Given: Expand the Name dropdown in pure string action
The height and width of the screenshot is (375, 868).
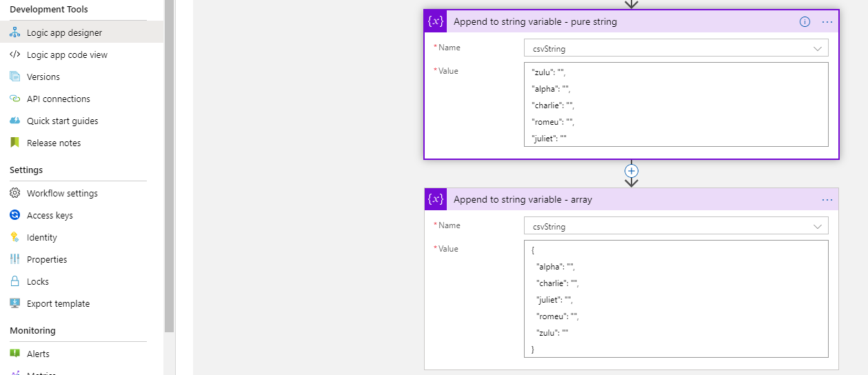Looking at the screenshot, I should (x=818, y=48).
